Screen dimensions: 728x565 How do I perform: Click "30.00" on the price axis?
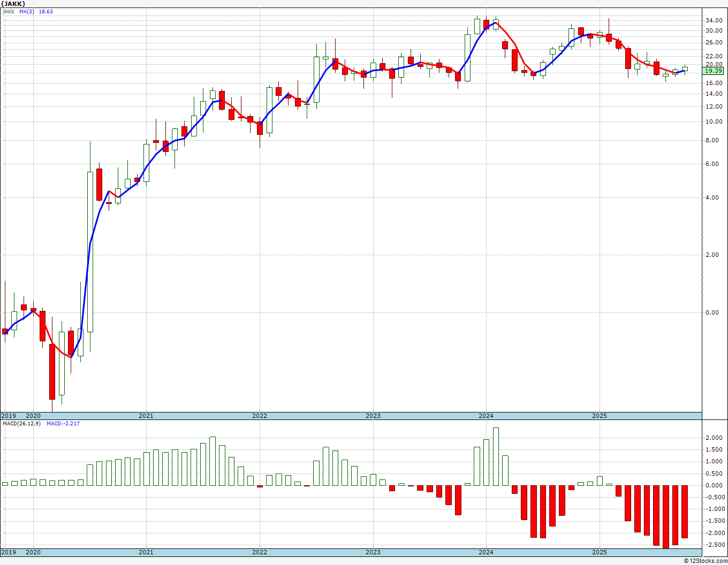click(x=714, y=30)
